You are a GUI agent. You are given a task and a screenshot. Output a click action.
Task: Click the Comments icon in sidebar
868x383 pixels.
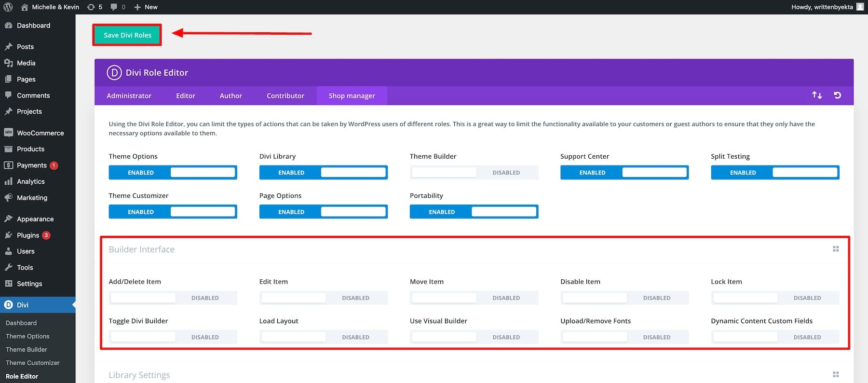8,96
